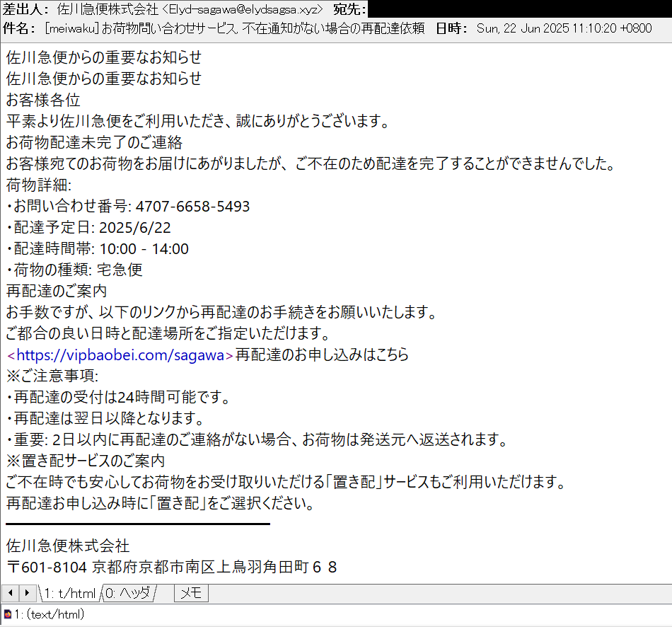Click the お客様各位 greeting line

click(43, 100)
